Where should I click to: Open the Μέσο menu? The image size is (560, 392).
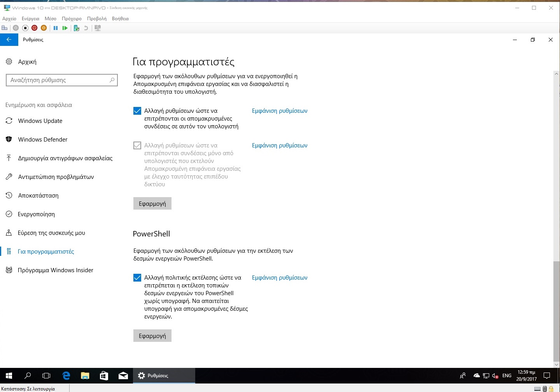[x=51, y=19]
